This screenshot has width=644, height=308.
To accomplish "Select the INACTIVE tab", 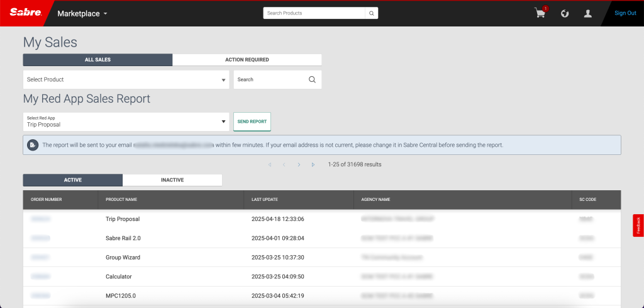I will pos(172,180).
